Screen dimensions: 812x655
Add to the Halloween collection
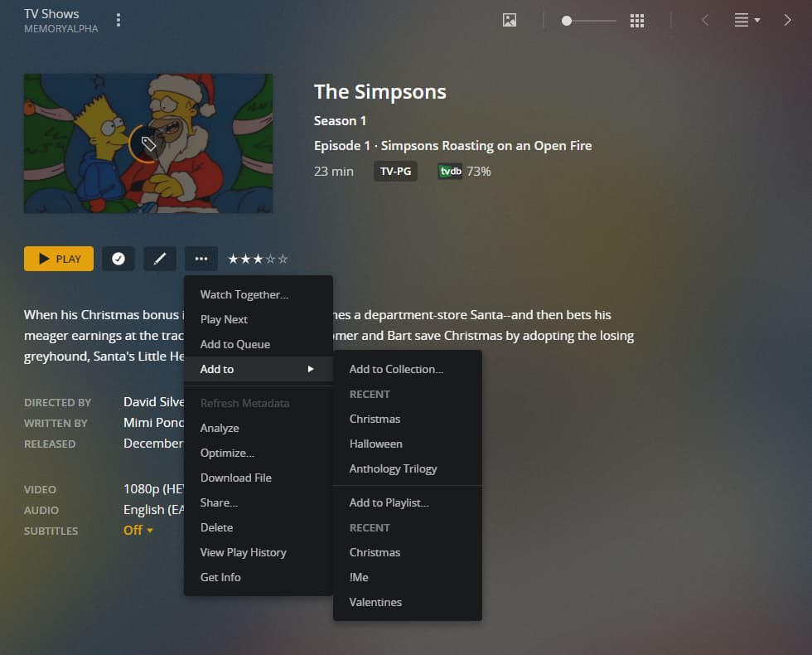pos(408,444)
